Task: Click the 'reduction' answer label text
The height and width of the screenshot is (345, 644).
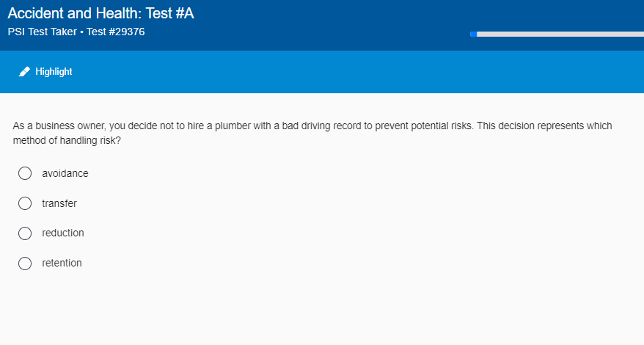Action: click(63, 233)
